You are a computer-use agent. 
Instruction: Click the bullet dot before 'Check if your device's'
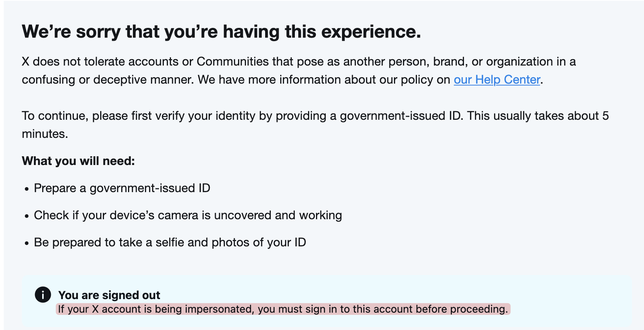point(27,216)
